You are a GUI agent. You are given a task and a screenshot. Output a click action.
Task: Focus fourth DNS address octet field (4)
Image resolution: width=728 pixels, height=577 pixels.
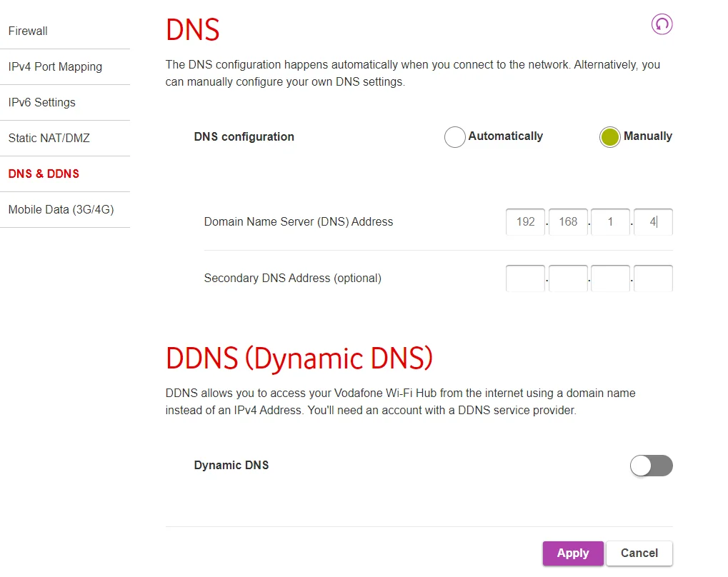pyautogui.click(x=653, y=222)
